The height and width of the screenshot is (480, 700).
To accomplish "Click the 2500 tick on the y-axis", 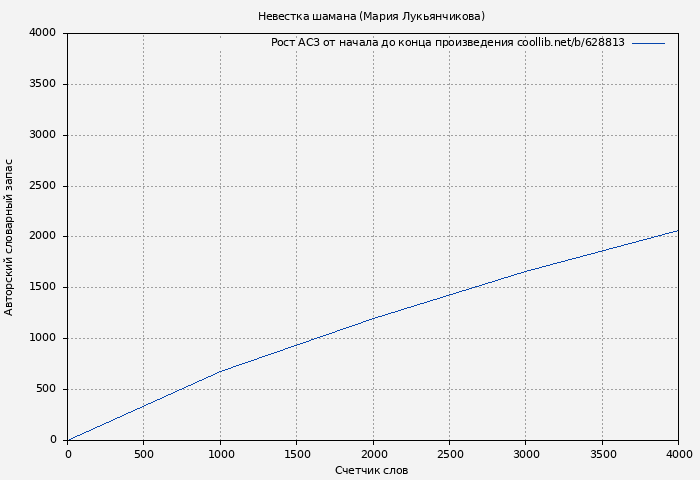I will point(42,186).
